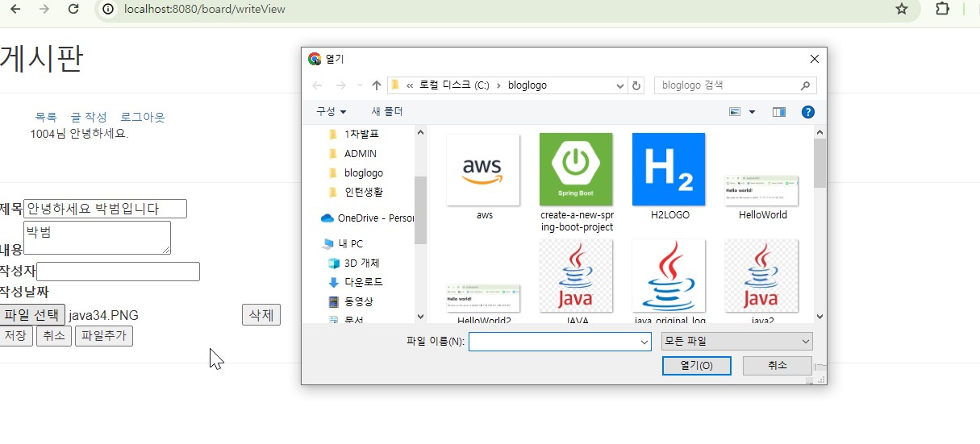Open the 1차발표 folder in sidebar
Image resolution: width=980 pixels, height=444 pixels.
[x=353, y=134]
